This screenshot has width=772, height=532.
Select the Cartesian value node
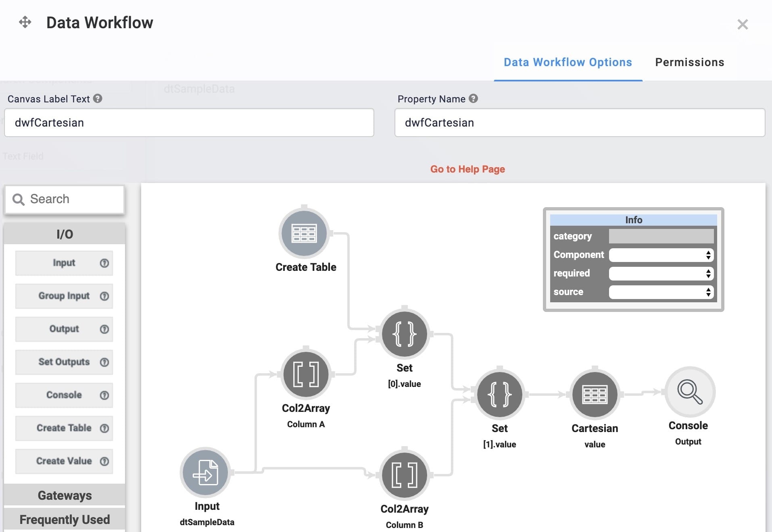pos(595,394)
